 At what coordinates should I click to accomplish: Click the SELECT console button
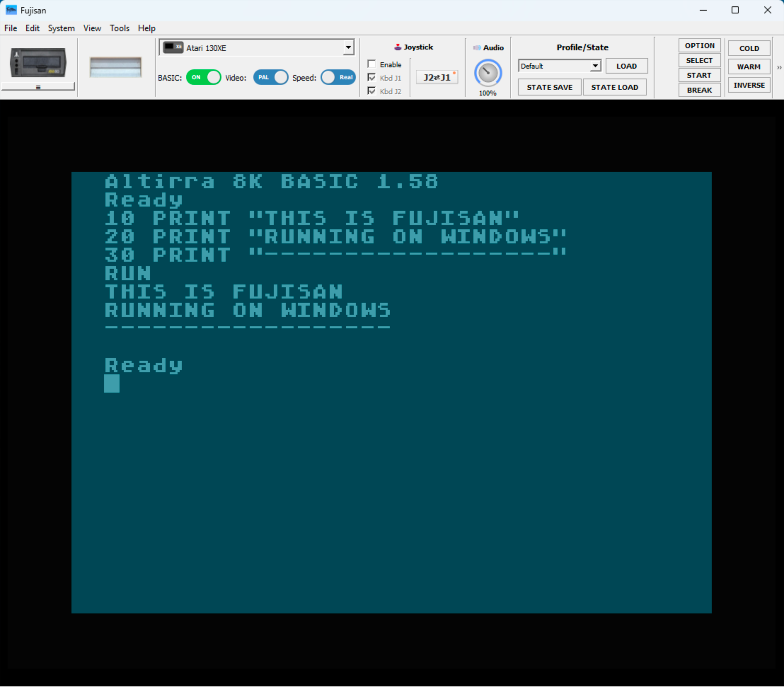point(699,60)
